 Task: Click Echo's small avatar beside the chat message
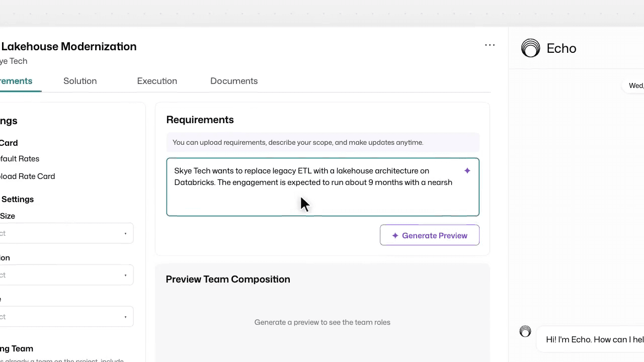(x=525, y=331)
